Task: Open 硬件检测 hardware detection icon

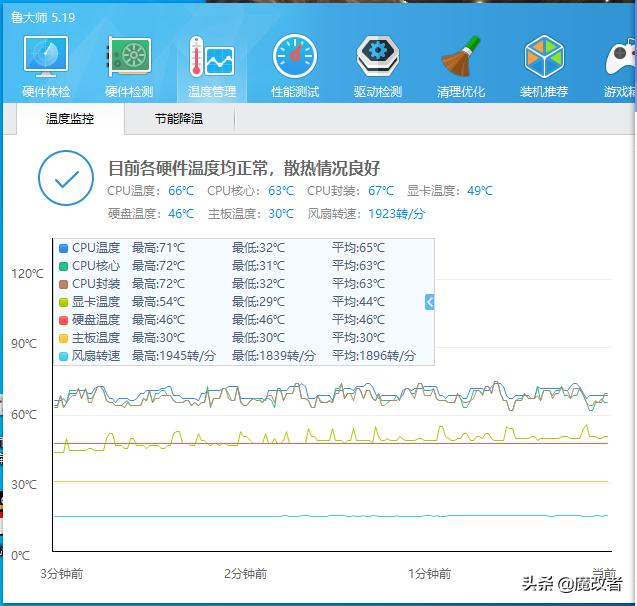Action: point(129,57)
